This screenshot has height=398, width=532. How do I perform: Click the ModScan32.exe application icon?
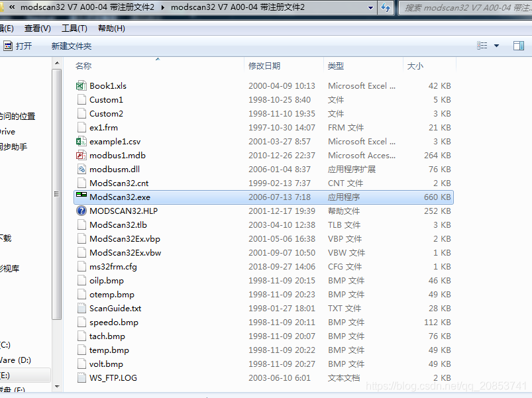pyautogui.click(x=81, y=195)
